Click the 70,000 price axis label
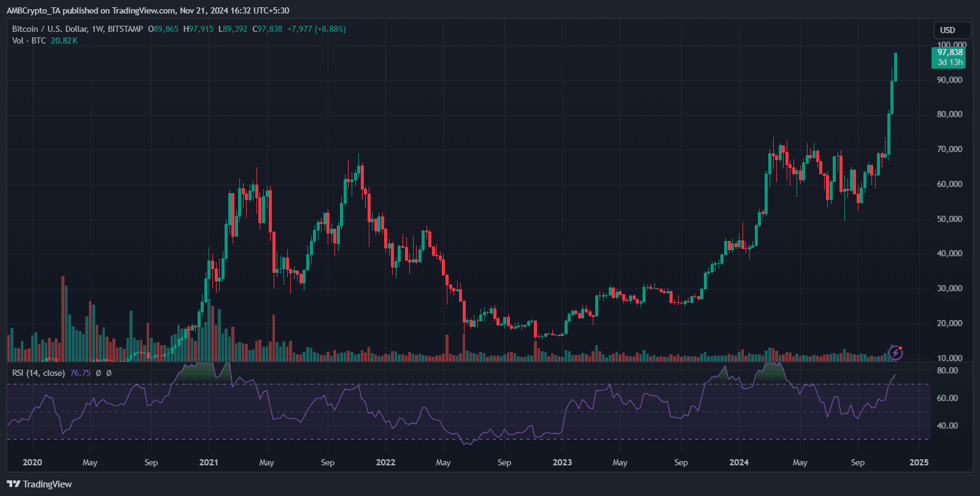Viewport: 980px width, 496px height. coord(949,149)
